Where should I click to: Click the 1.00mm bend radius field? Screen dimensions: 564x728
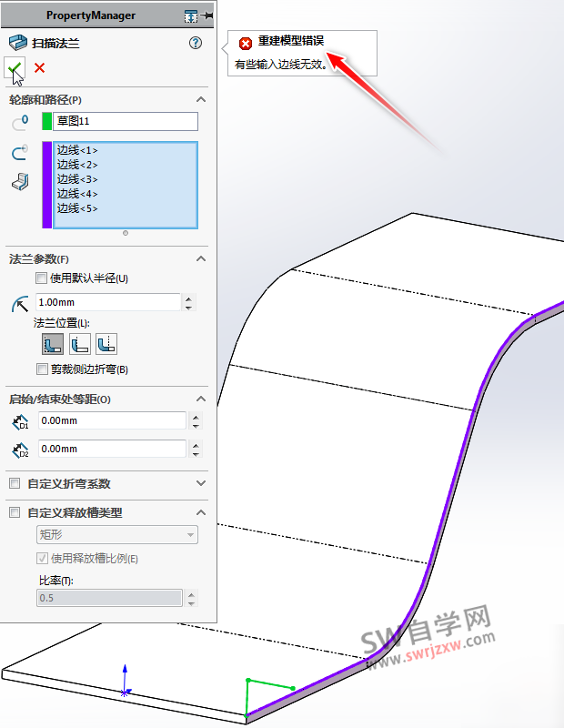(108, 302)
